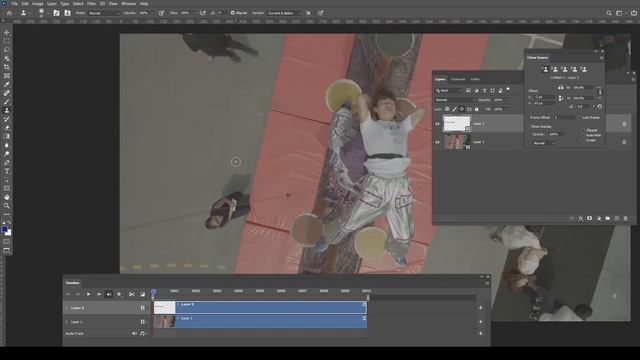Select the Move tool
This screenshot has height=360, width=640.
7,32
